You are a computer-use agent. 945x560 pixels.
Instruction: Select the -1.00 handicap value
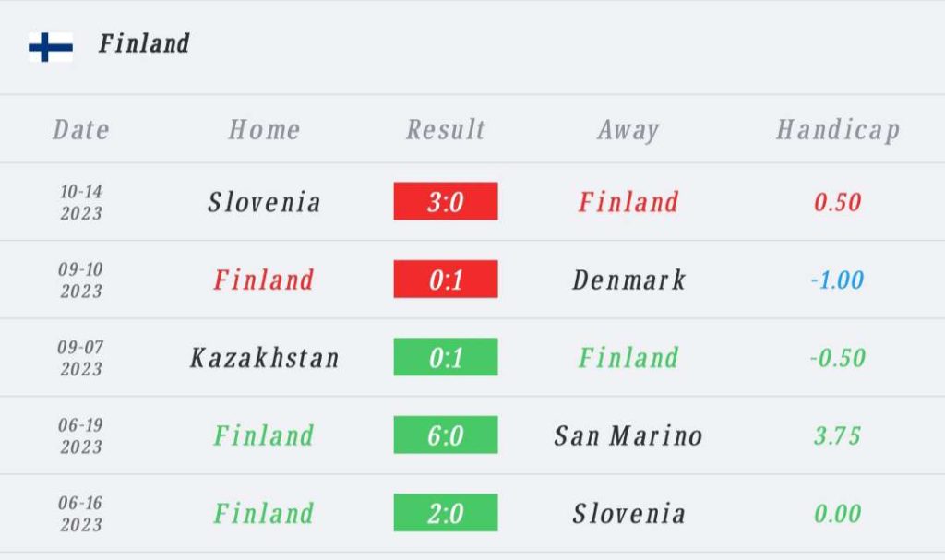coord(838,280)
